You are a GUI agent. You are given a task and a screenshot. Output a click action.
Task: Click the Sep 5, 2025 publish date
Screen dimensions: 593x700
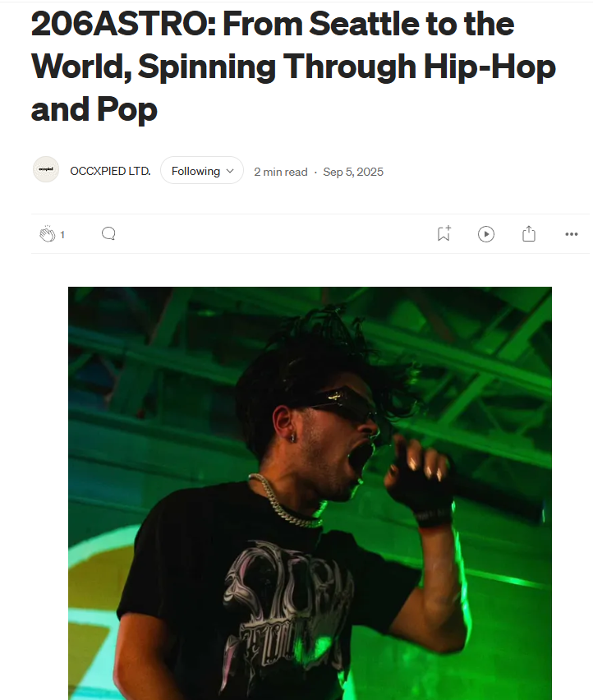(x=353, y=172)
